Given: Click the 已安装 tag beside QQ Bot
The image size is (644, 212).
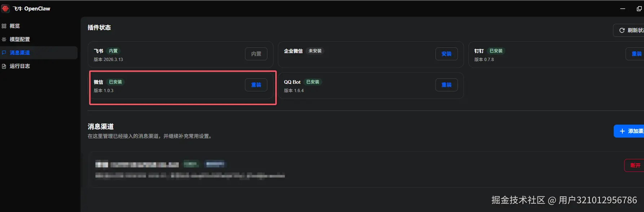Looking at the screenshot, I should (313, 82).
